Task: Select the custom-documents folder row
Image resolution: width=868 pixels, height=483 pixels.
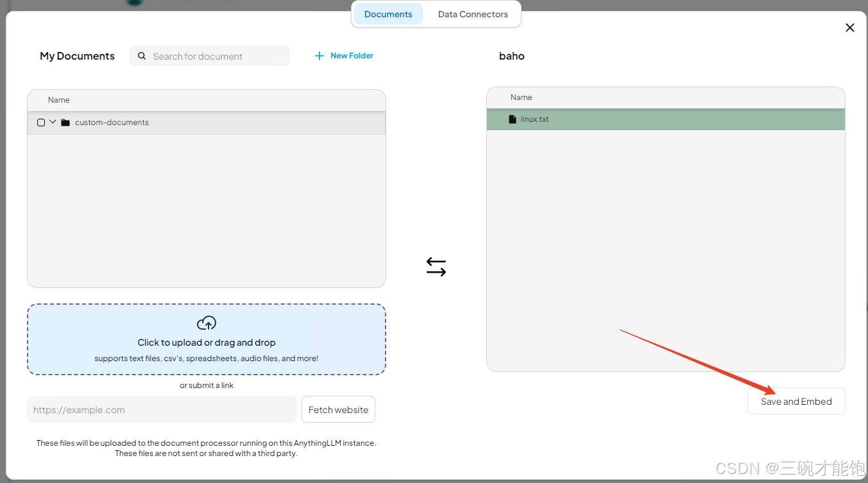Action: tap(192, 122)
